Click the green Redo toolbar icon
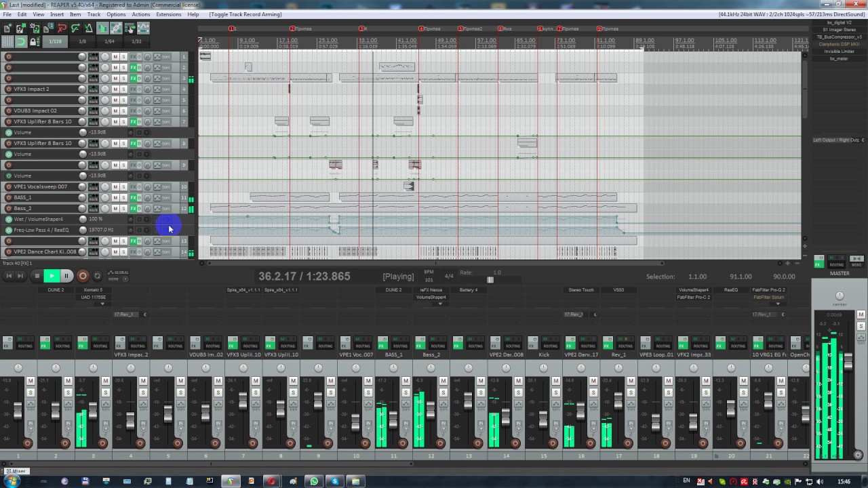The image size is (868, 488). [x=75, y=28]
